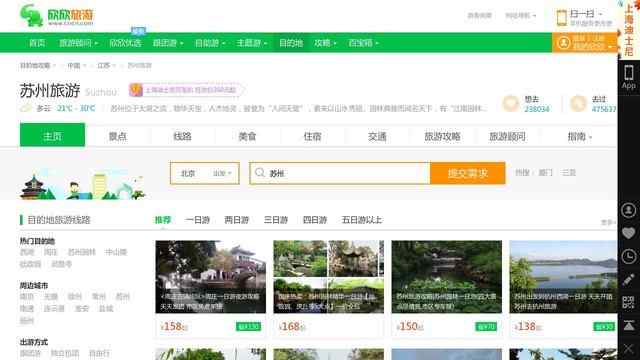Switch to the 美食 tab
Image resolution: width=640 pixels, height=360 pixels.
247,136
